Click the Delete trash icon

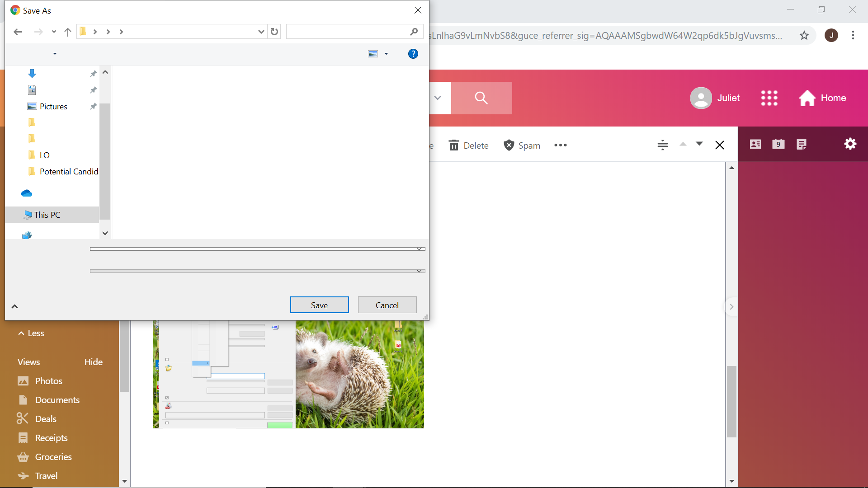453,145
